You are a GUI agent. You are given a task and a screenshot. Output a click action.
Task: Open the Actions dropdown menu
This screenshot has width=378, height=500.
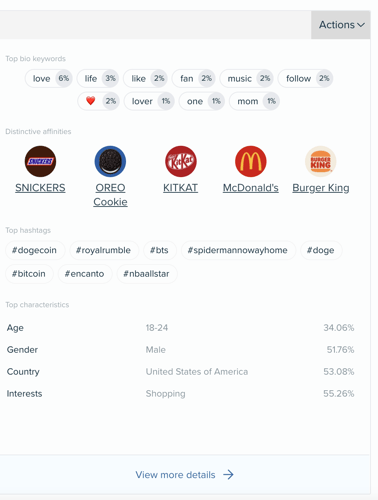pyautogui.click(x=341, y=25)
